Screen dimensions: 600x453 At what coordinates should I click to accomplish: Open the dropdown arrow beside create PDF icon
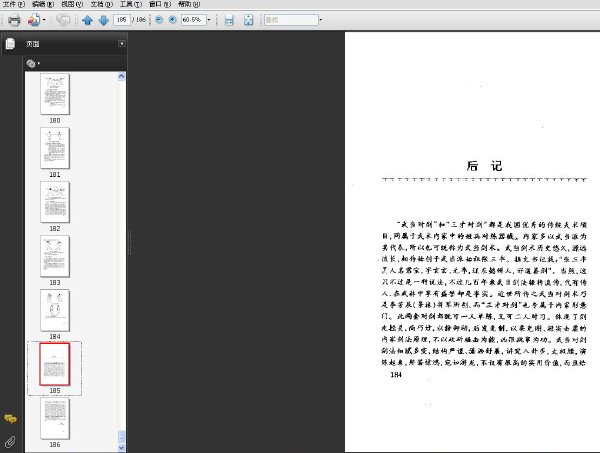(44, 20)
